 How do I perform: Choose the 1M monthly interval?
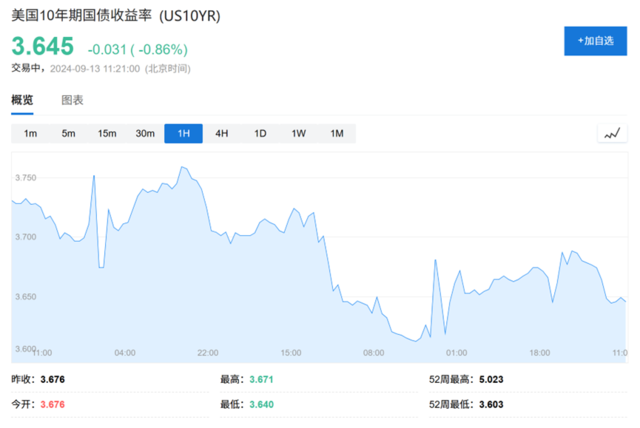[x=336, y=134]
